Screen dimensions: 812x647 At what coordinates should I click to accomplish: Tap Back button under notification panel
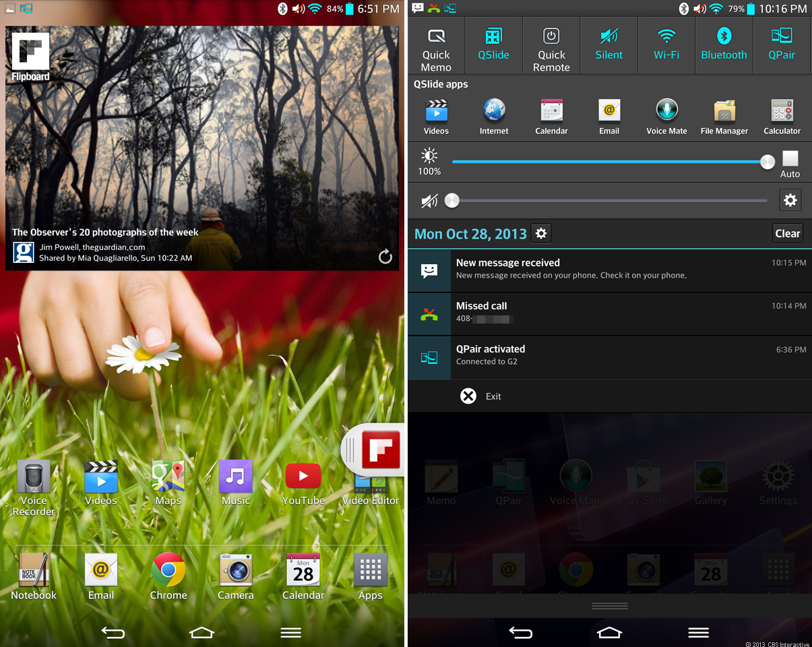coord(520,632)
